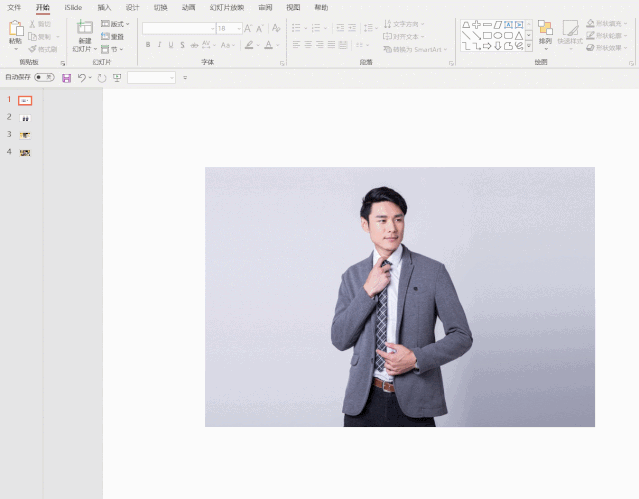
Task: Start slideshow from beginning icon
Action: [x=117, y=78]
